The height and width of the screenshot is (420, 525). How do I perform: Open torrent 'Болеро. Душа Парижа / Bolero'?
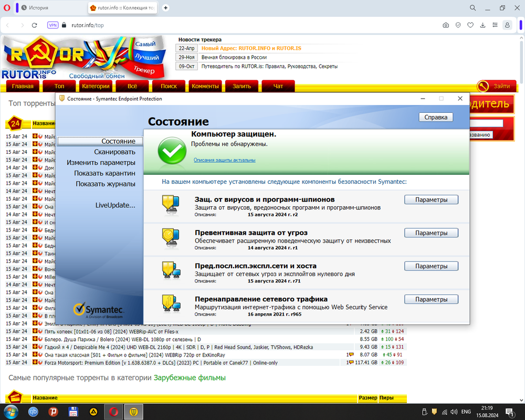(122, 339)
